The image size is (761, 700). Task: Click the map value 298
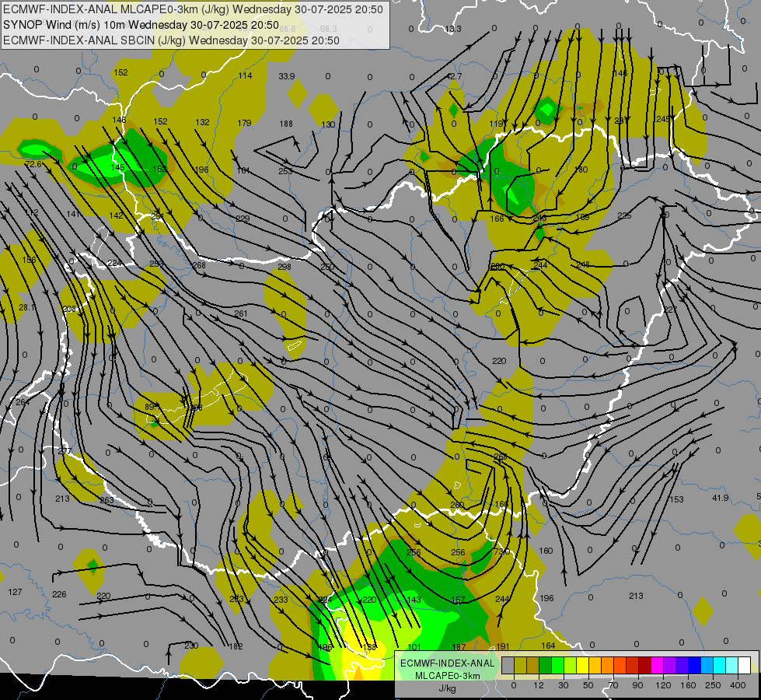[x=285, y=267]
